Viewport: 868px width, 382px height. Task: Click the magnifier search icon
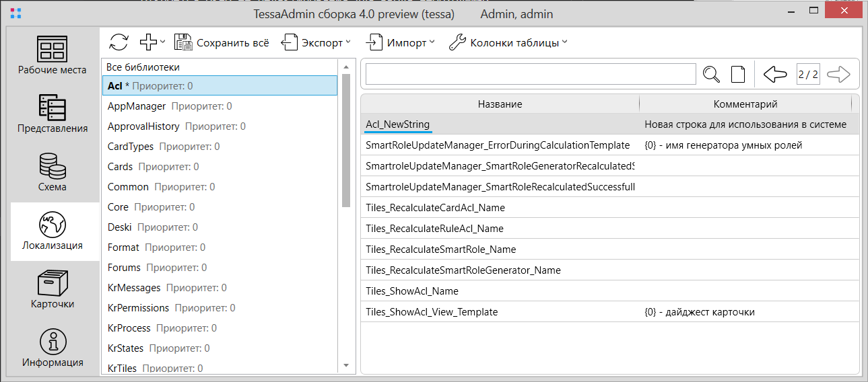pos(711,74)
